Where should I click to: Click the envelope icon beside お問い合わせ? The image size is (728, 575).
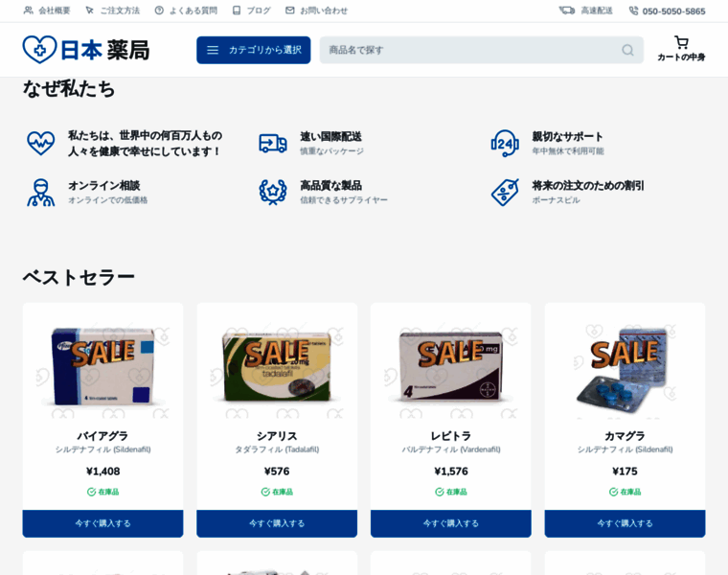point(290,11)
